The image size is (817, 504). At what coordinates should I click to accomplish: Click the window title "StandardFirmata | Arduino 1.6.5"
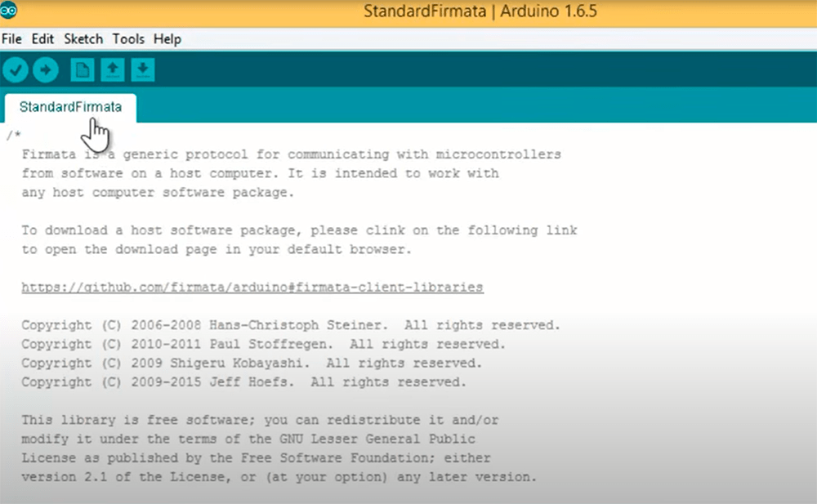(x=480, y=11)
